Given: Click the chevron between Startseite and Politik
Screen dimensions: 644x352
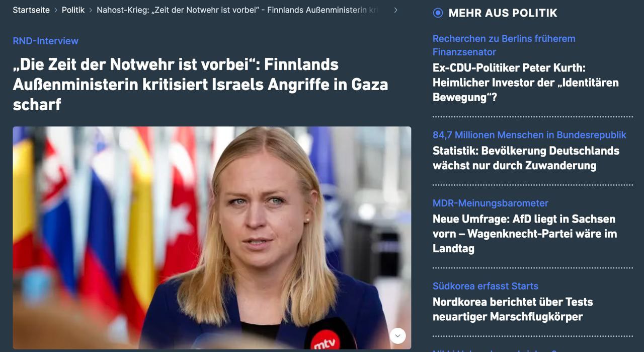Looking at the screenshot, I should pos(56,10).
